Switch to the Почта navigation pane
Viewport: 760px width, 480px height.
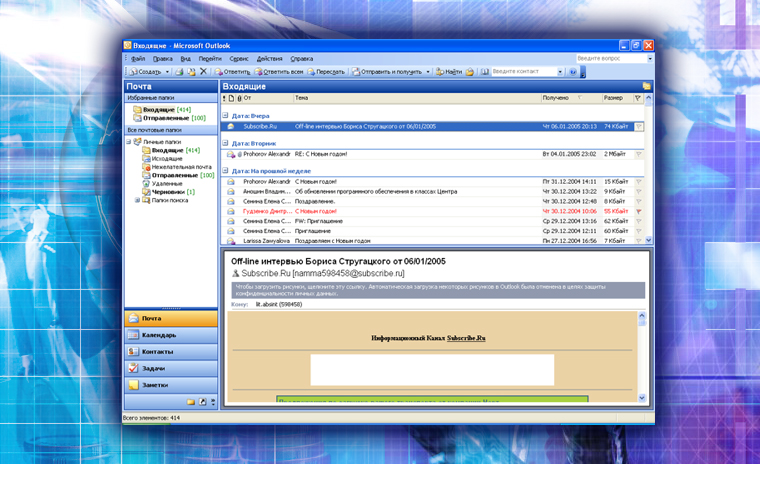171,319
